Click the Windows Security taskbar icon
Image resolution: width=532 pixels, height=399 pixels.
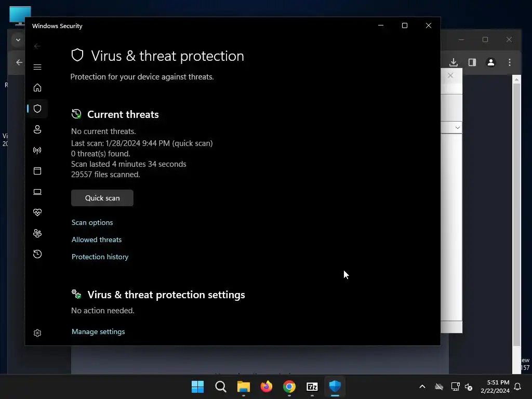335,387
